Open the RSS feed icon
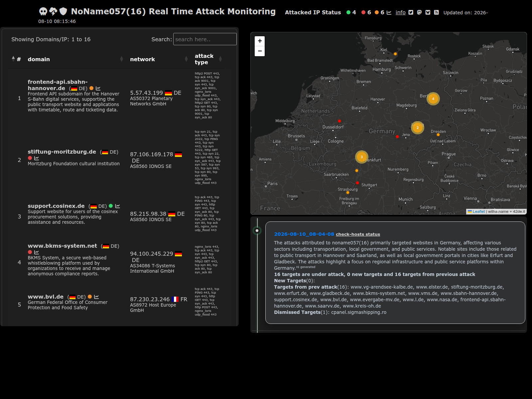Viewport: 532px width, 399px height. (x=437, y=13)
